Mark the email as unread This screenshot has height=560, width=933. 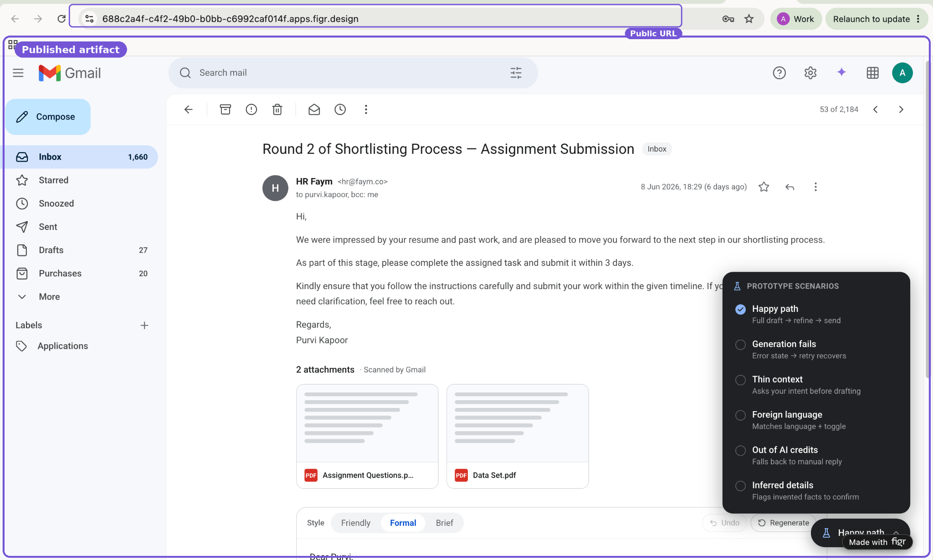click(x=314, y=109)
